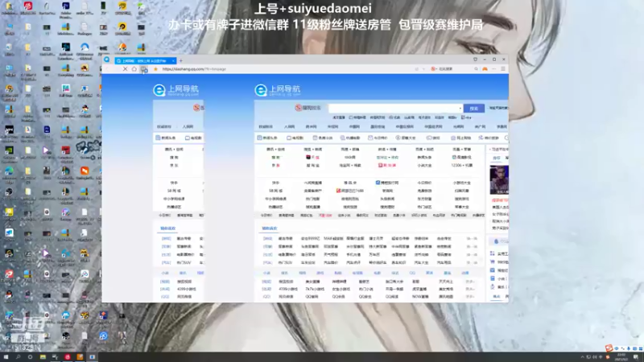This screenshot has width=644, height=362.
Task: Click the game controller icon in browser toolbar
Action: (x=485, y=69)
